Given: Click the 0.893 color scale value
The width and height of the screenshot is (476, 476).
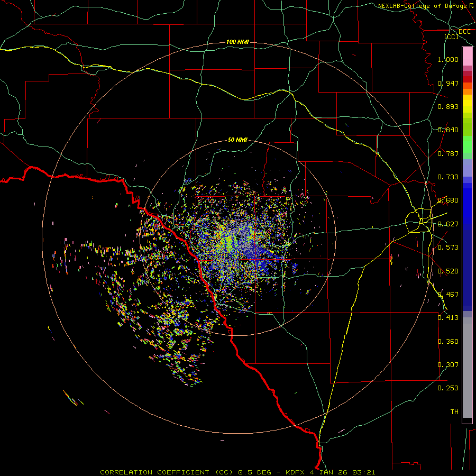Looking at the screenshot, I should (x=448, y=106).
